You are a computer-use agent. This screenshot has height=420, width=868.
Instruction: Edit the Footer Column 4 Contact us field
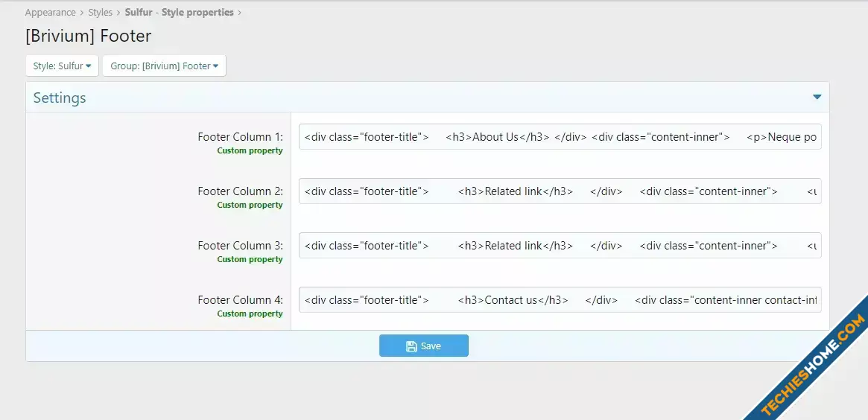[x=560, y=300]
